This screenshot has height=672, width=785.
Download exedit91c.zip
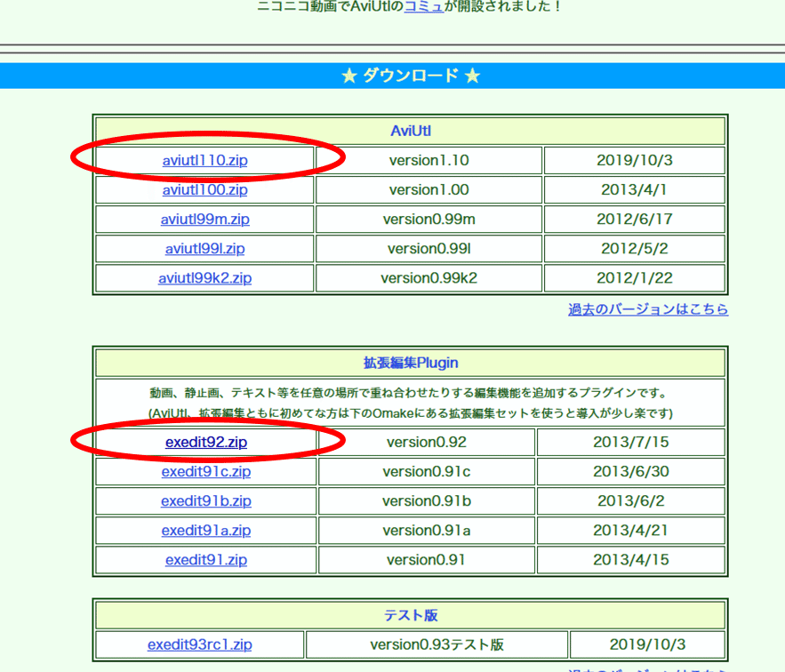click(206, 472)
